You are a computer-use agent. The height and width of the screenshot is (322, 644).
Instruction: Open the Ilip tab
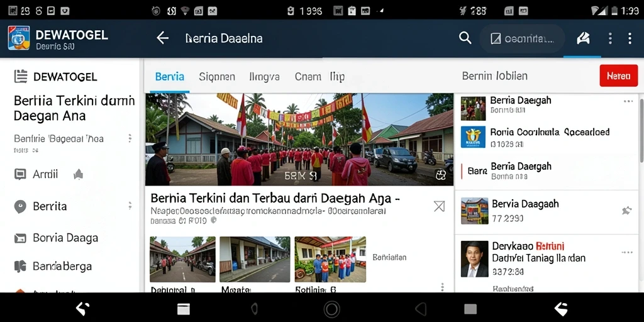337,77
